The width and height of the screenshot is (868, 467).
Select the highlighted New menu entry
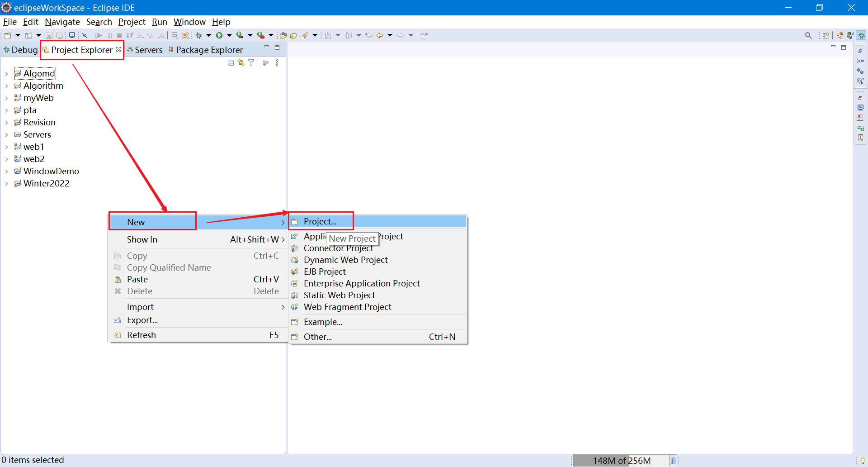click(x=198, y=222)
